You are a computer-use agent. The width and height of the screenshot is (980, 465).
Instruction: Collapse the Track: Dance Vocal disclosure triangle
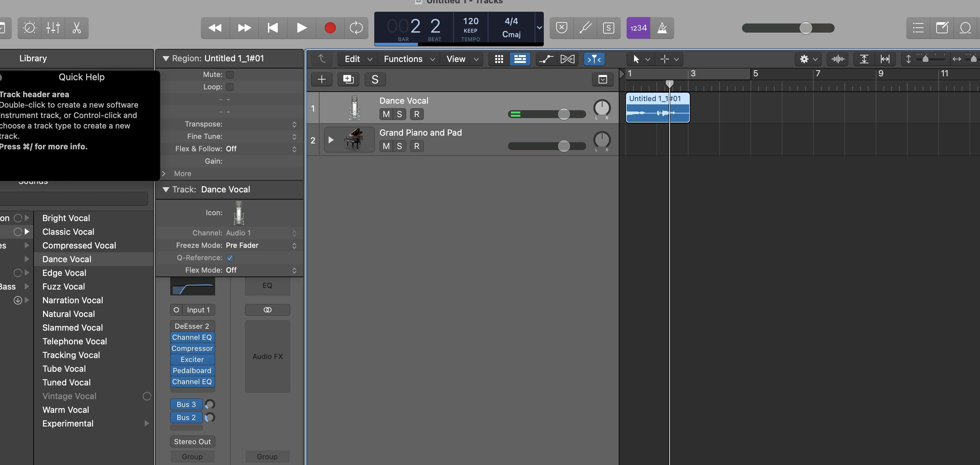coord(166,189)
